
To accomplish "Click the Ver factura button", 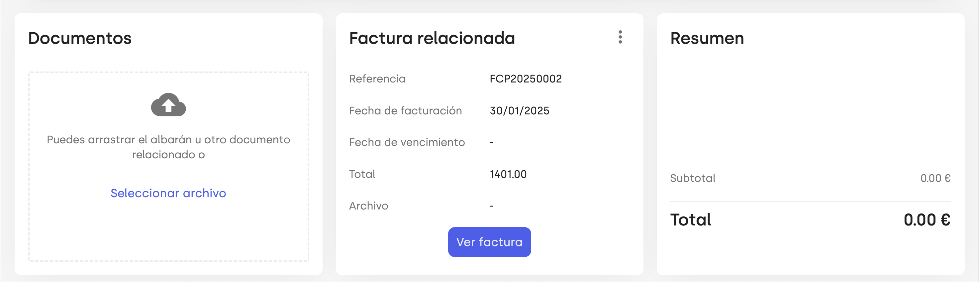I will click(489, 242).
